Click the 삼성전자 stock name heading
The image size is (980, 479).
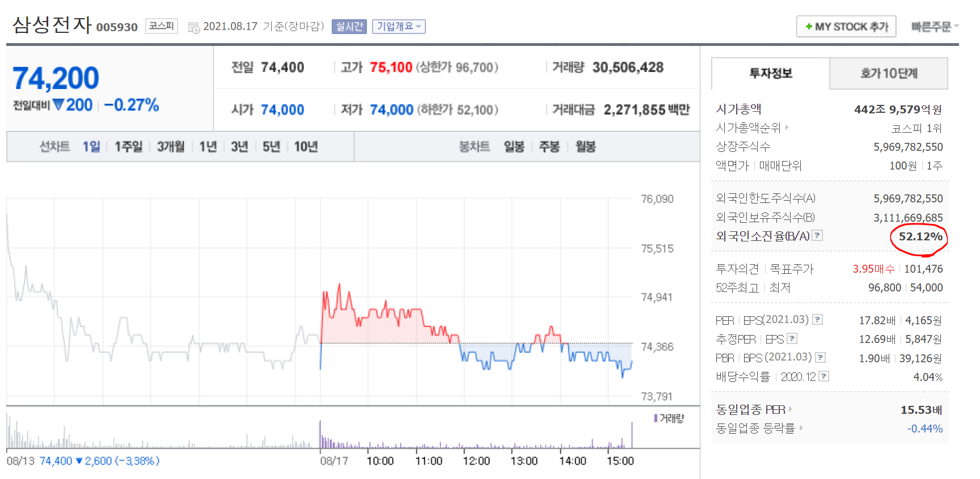coord(52,25)
